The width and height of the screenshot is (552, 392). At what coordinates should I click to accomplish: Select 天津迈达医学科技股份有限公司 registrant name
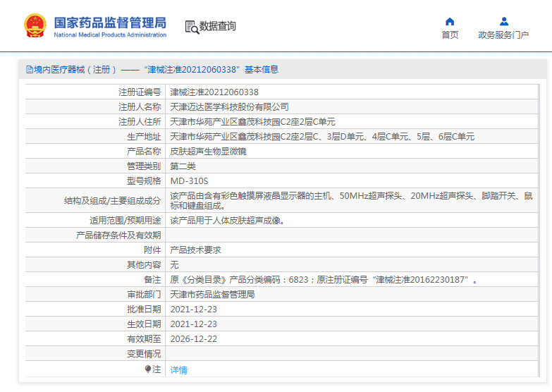(x=230, y=107)
